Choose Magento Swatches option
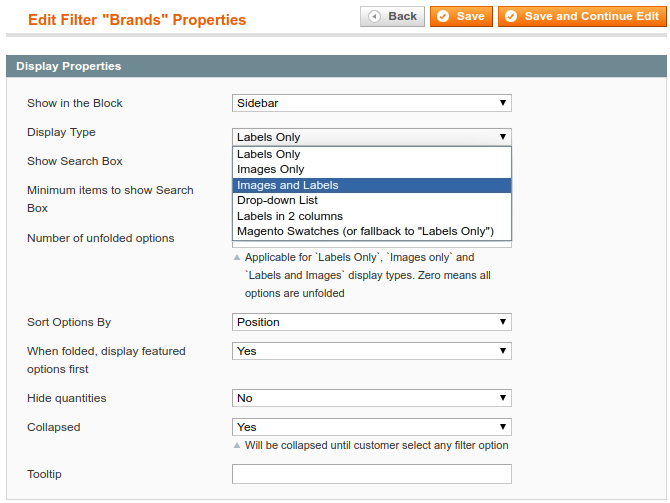This screenshot has height=503, width=670. [366, 231]
